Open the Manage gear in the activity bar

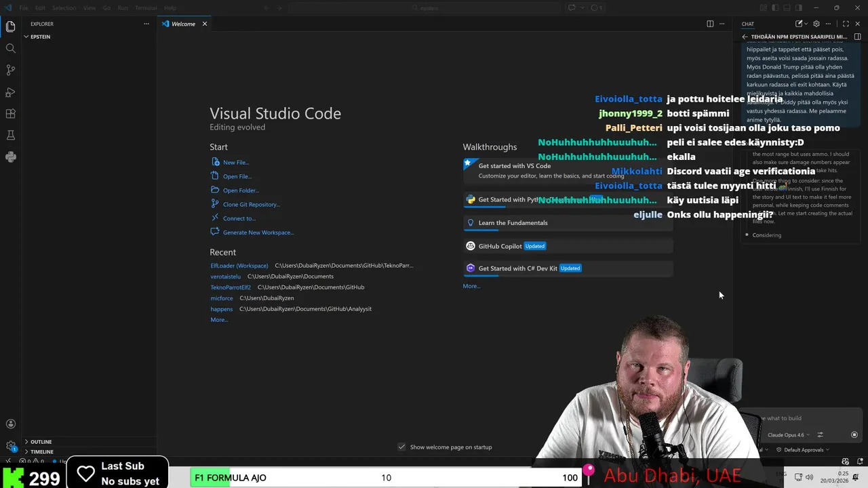[11, 445]
